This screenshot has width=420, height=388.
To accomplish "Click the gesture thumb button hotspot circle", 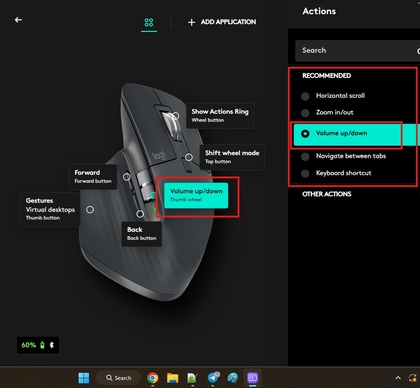I will (90, 210).
